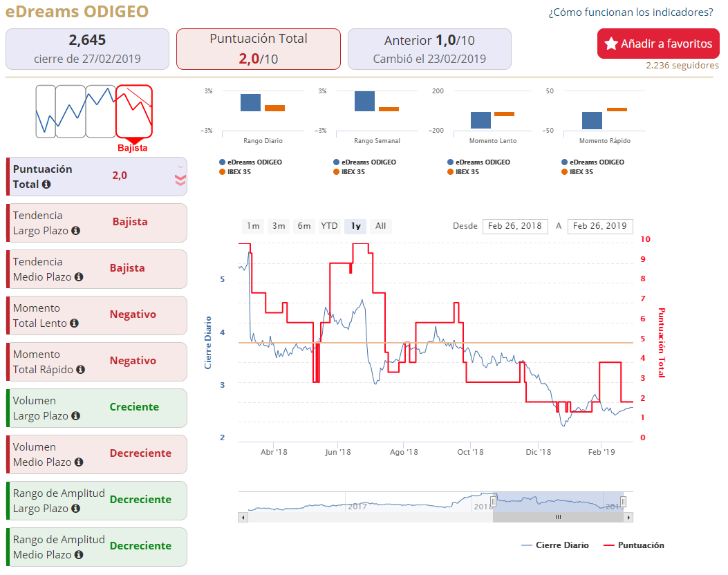The image size is (728, 575).
Task: Open ¿Cómo funcionan los indicadores? link
Action: click(x=631, y=12)
